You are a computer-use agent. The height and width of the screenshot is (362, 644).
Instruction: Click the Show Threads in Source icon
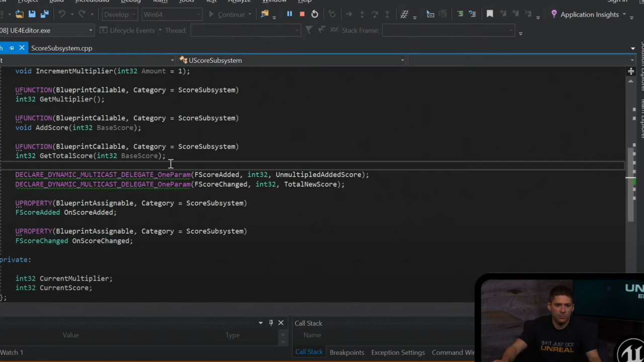coord(404,14)
